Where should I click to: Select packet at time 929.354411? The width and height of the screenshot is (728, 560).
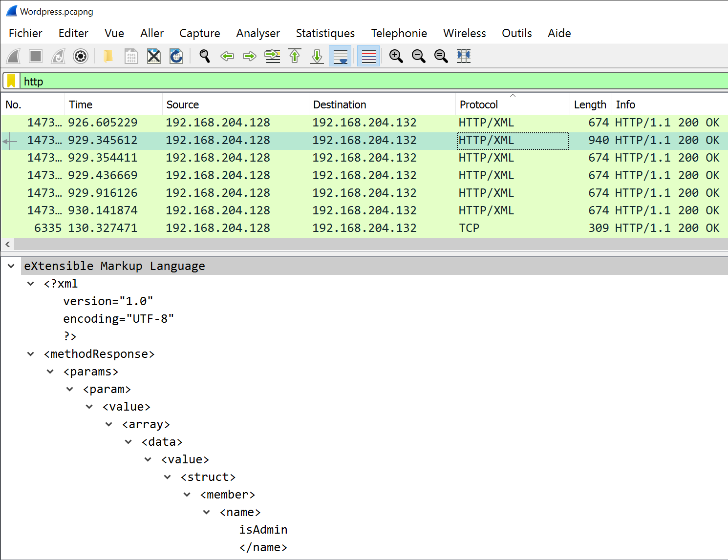pyautogui.click(x=364, y=158)
